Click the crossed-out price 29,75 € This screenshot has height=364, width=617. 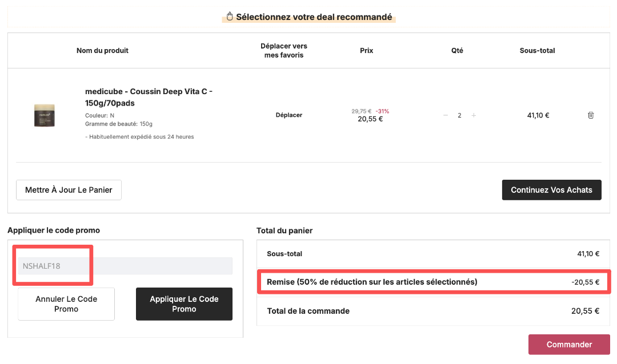[x=362, y=111]
